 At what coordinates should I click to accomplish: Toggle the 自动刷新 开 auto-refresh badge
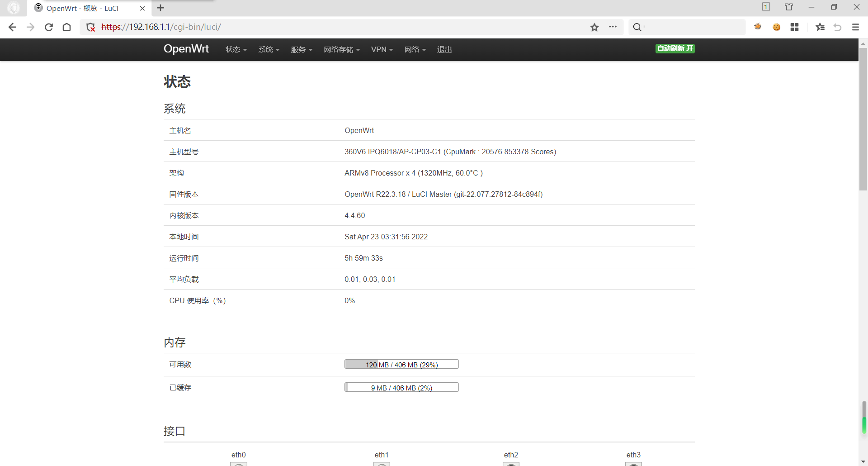coord(675,48)
